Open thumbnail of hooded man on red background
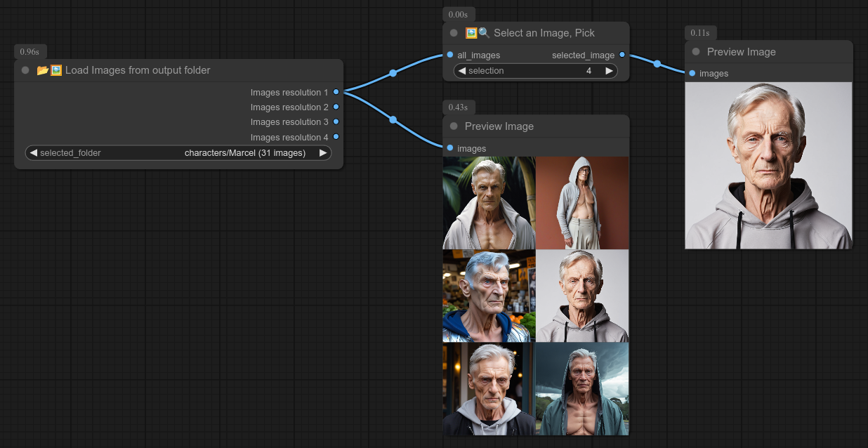 pos(582,203)
